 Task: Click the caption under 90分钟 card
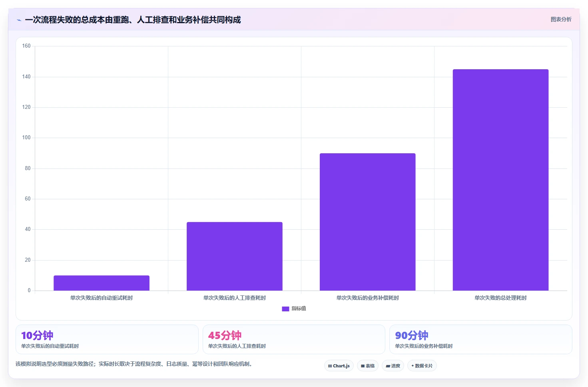tap(424, 346)
